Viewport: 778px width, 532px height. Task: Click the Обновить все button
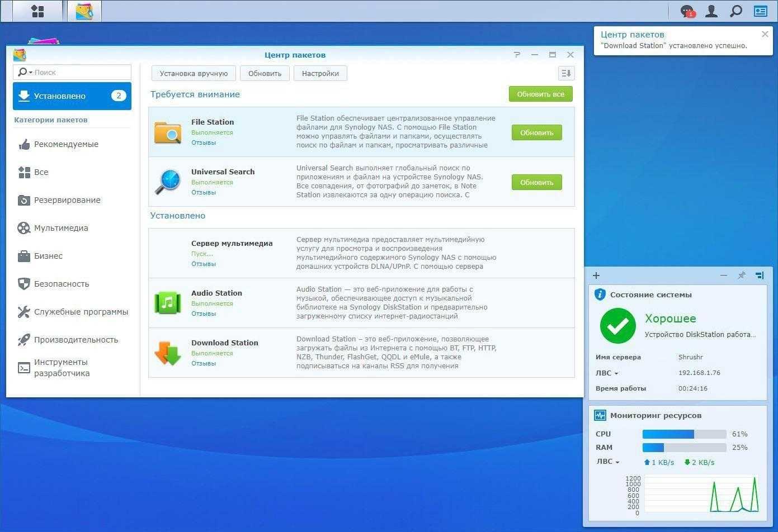tap(540, 94)
